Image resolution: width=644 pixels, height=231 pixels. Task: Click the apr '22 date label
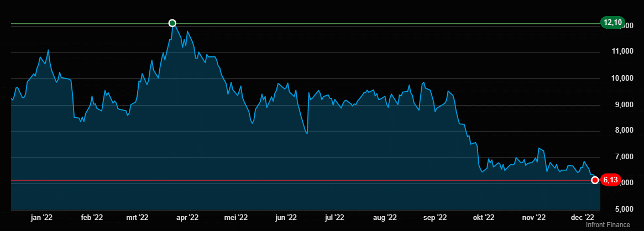click(187, 218)
